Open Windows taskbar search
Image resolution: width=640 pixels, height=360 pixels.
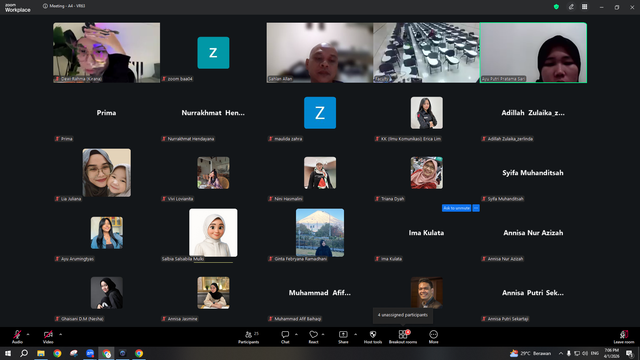pyautogui.click(x=24, y=353)
